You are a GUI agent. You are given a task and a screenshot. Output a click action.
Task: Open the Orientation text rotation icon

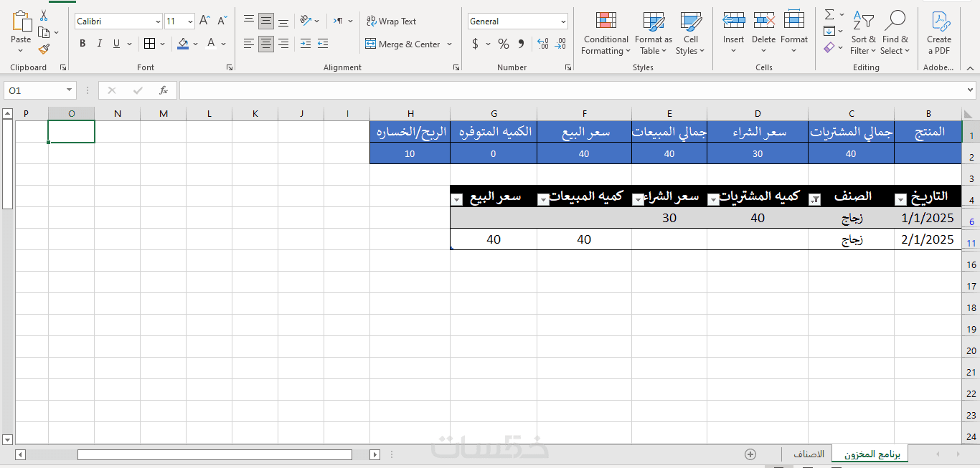tap(306, 21)
